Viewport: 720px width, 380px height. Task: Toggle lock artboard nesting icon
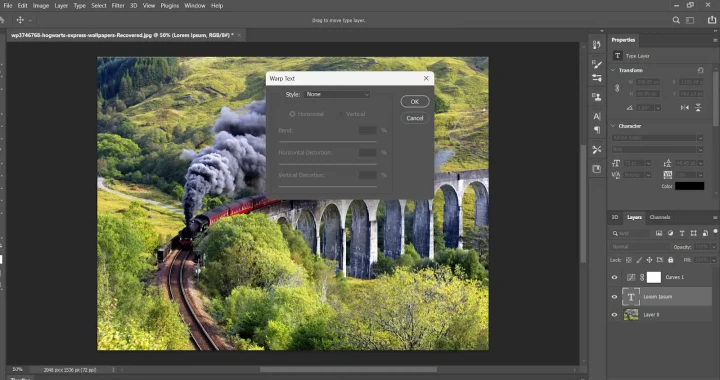tap(660, 260)
